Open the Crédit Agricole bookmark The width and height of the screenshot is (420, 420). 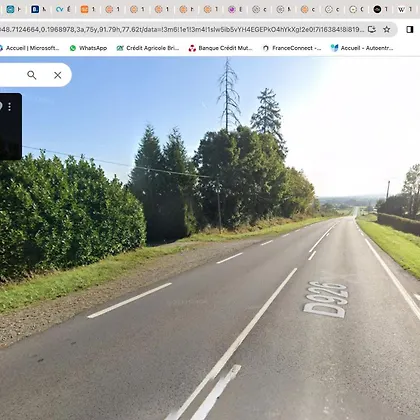pyautogui.click(x=148, y=48)
